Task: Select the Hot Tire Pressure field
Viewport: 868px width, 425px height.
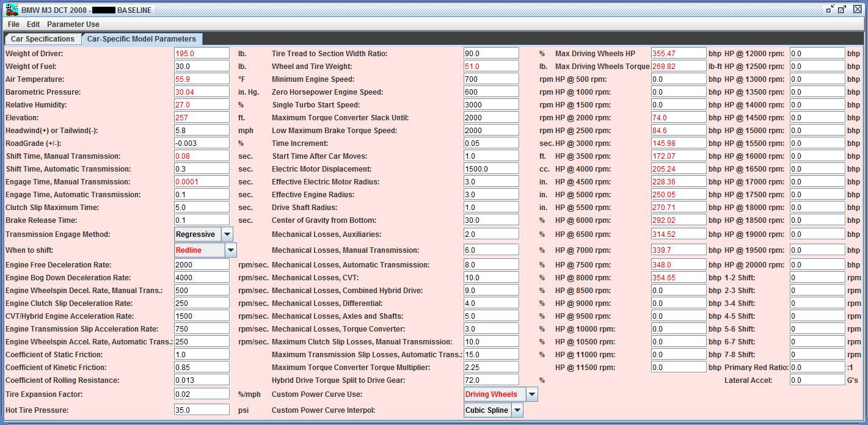Action: click(202, 410)
